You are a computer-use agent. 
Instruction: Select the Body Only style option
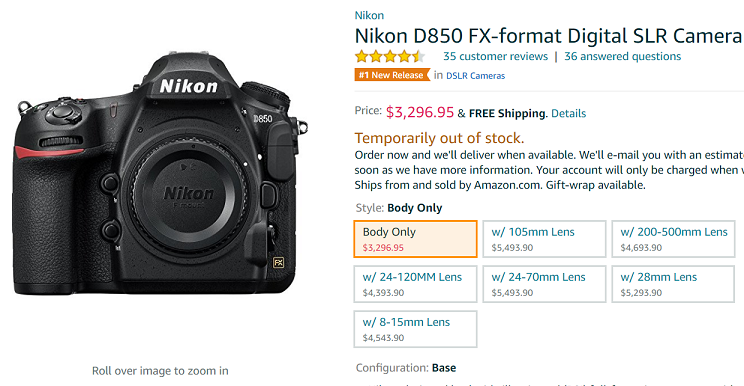(415, 239)
